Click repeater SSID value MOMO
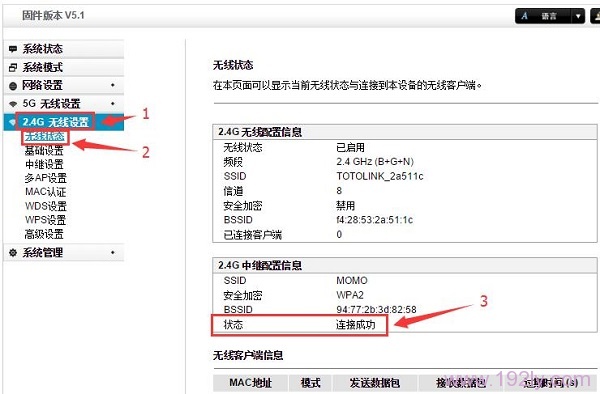Screen dimensions: 600x394 click(x=352, y=281)
